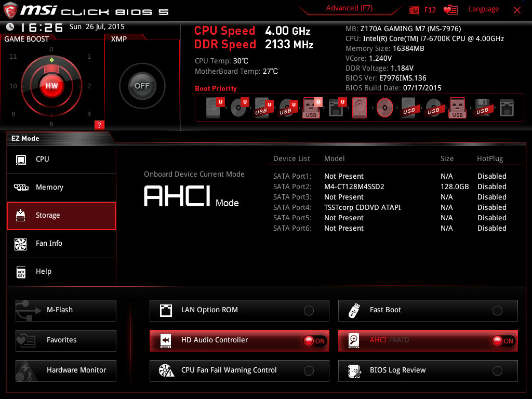Open Hardware Monitor

coord(66,371)
